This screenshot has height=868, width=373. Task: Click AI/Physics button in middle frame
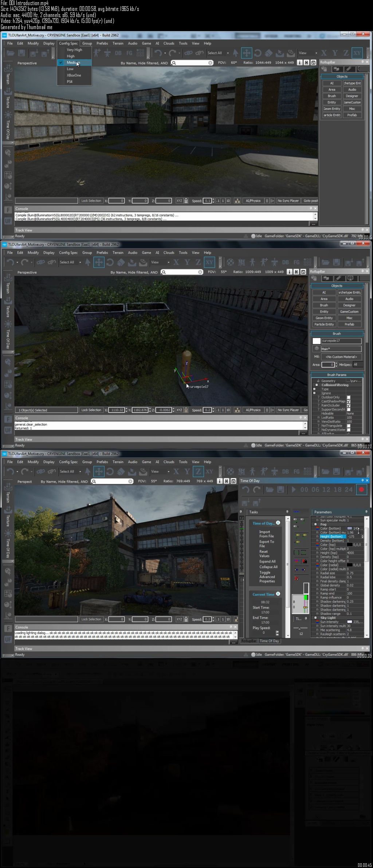pos(253,410)
